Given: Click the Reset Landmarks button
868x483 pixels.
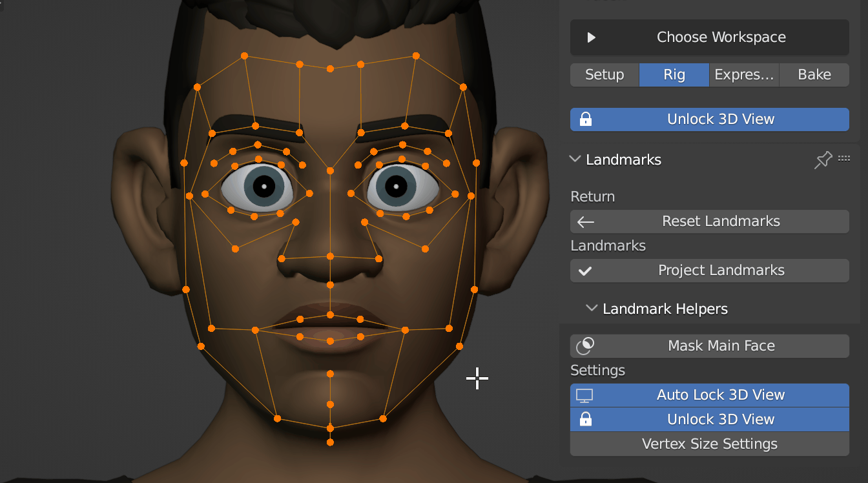Looking at the screenshot, I should click(710, 221).
